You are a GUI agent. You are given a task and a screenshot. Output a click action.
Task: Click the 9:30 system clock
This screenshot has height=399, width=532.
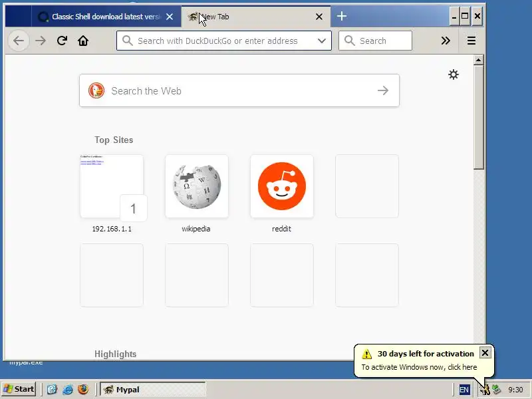516,390
